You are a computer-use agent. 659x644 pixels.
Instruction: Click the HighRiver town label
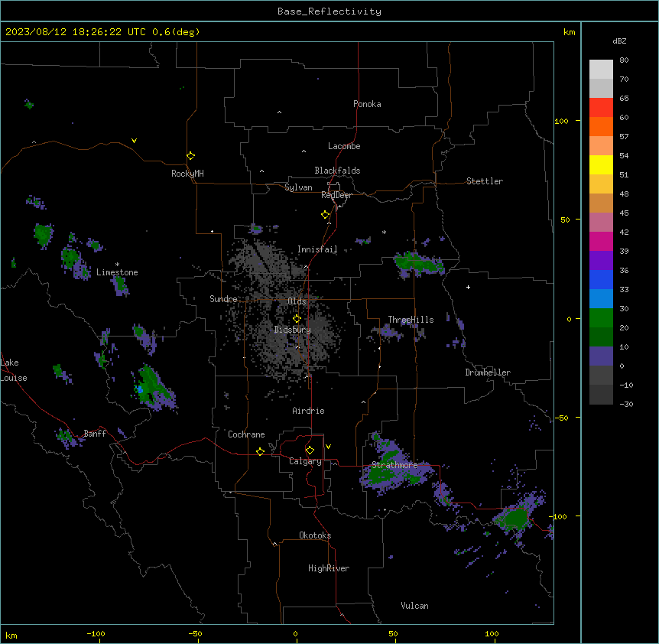pyautogui.click(x=329, y=568)
